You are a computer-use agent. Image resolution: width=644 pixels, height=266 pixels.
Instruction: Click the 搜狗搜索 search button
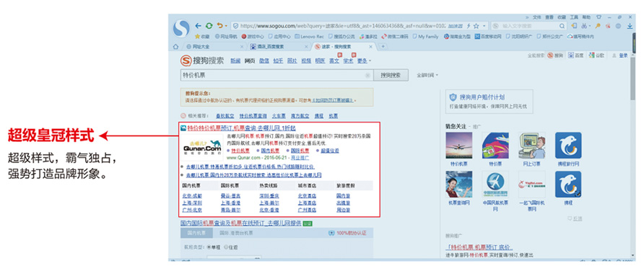(390, 76)
